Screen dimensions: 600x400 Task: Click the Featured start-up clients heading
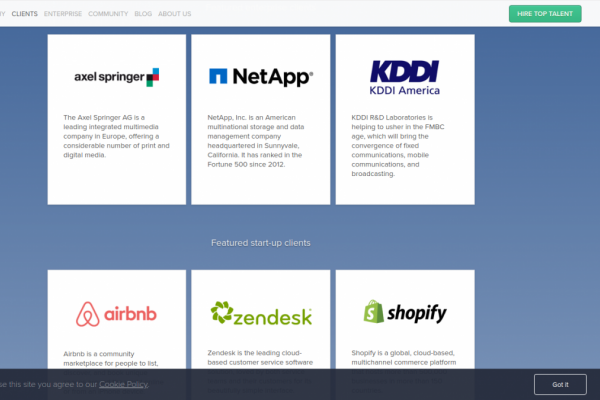[x=261, y=243]
